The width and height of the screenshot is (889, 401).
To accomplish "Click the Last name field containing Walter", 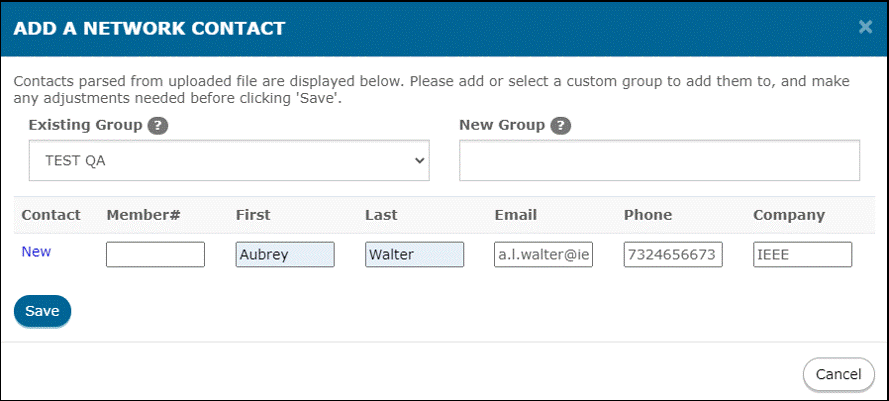I will tap(414, 255).
